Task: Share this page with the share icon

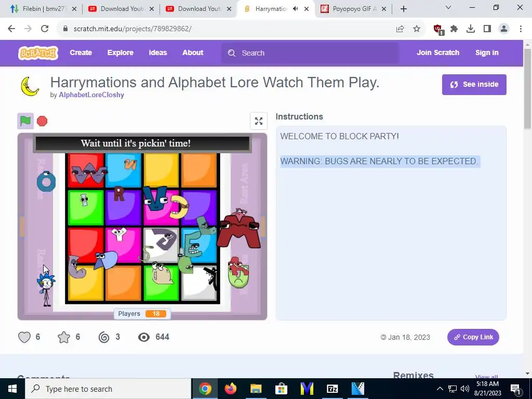Action: tap(400, 29)
